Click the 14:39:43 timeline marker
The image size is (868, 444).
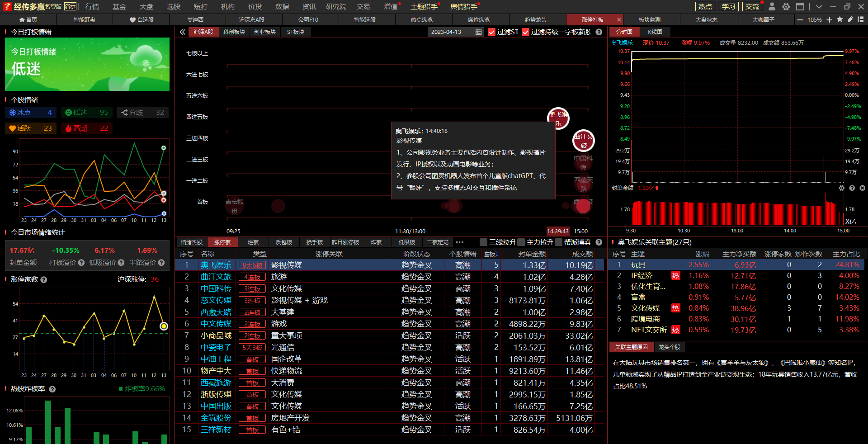(557, 231)
